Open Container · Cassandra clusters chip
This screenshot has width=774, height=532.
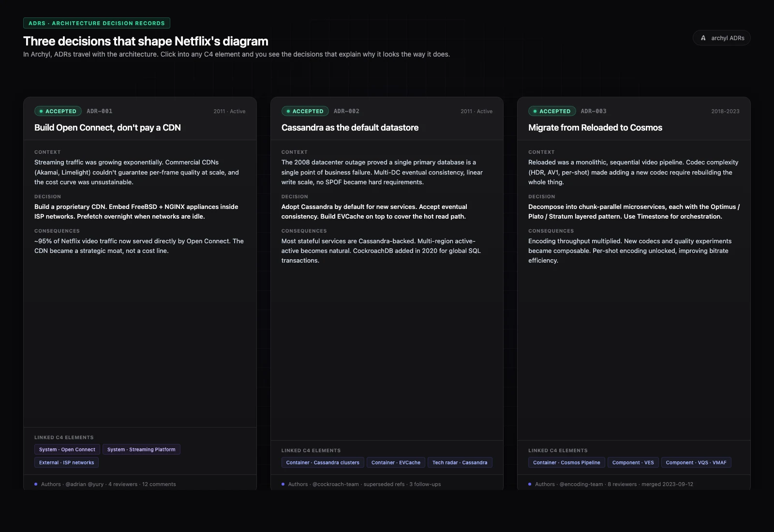pyautogui.click(x=323, y=462)
